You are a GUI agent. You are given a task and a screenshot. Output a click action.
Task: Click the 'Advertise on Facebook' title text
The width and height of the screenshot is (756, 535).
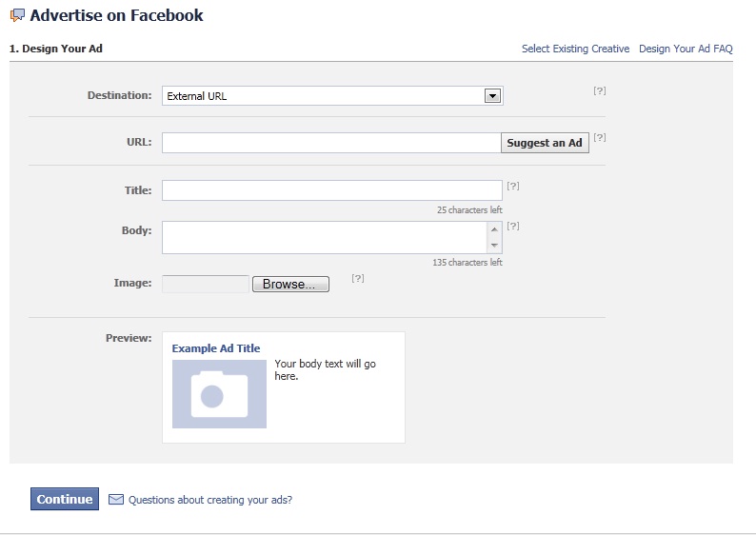point(116,15)
